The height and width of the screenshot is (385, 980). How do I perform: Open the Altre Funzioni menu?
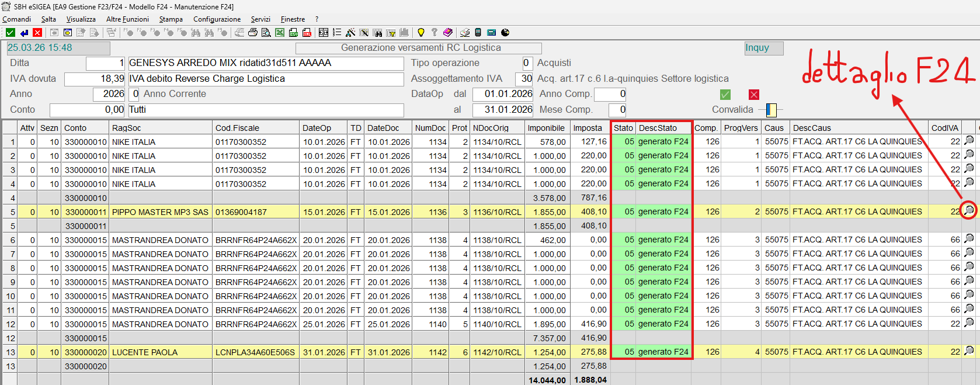tap(127, 19)
